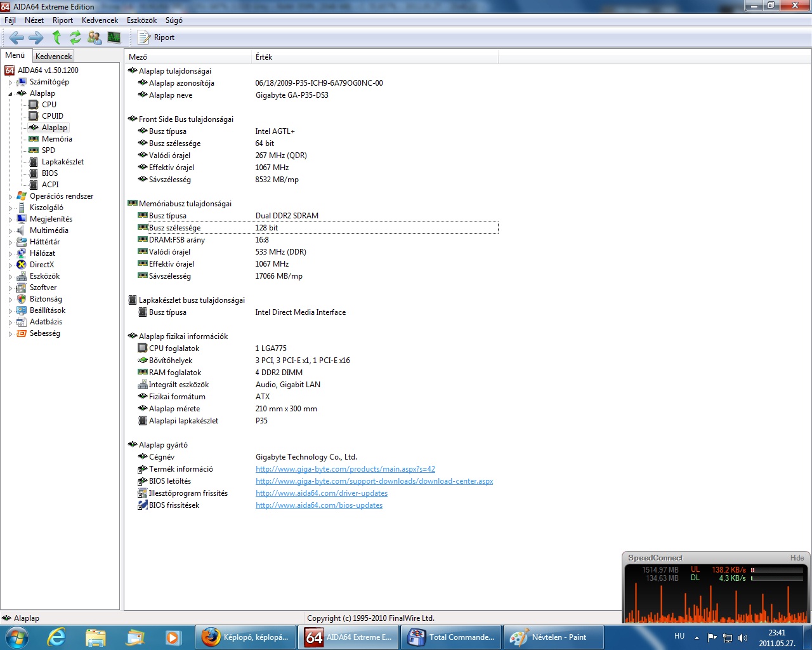Open the BIOS letöltés download-center link
This screenshot has height=650, width=812.
(374, 481)
